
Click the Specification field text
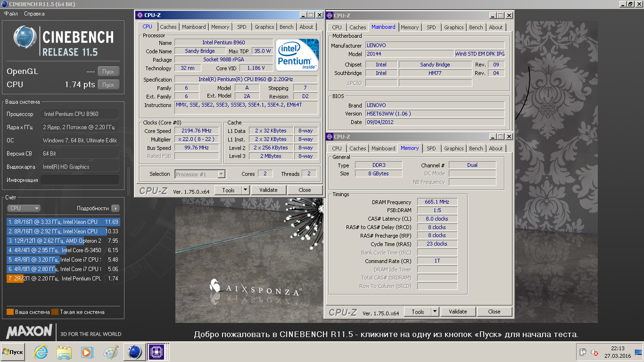[246, 80]
